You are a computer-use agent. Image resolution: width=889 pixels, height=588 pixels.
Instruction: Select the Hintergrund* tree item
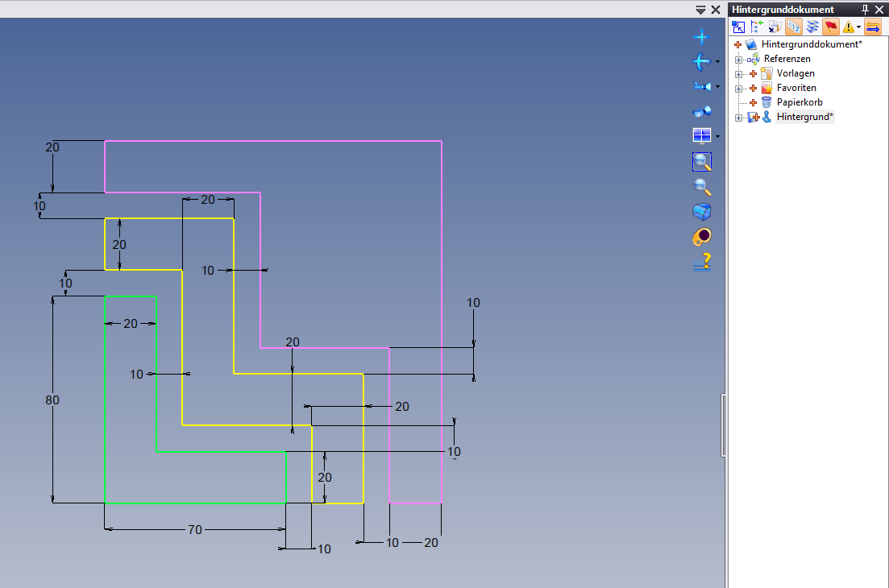[804, 117]
